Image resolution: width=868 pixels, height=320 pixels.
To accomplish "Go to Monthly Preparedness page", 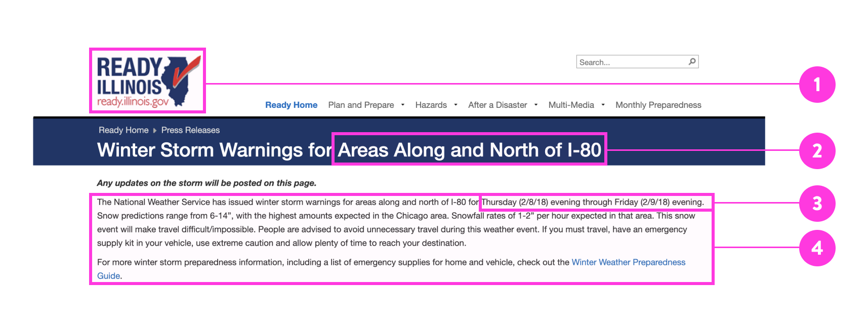I will pyautogui.click(x=658, y=105).
